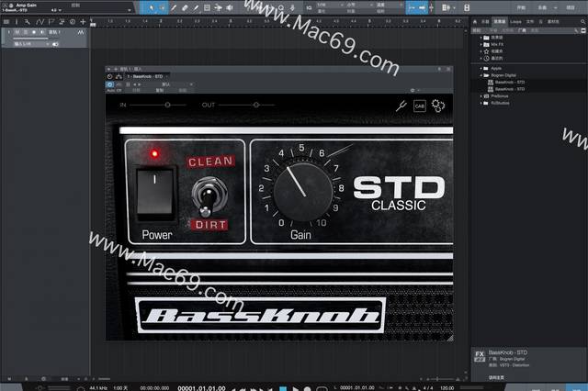This screenshot has width=588, height=391.
Task: Click the 120.00 tempo value
Action: (447, 388)
